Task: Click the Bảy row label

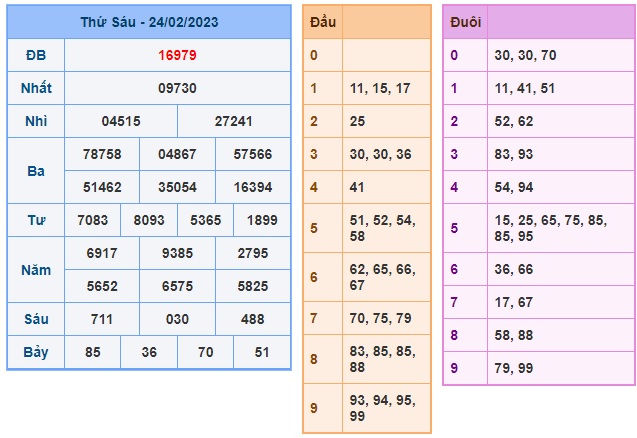Action: [36, 352]
